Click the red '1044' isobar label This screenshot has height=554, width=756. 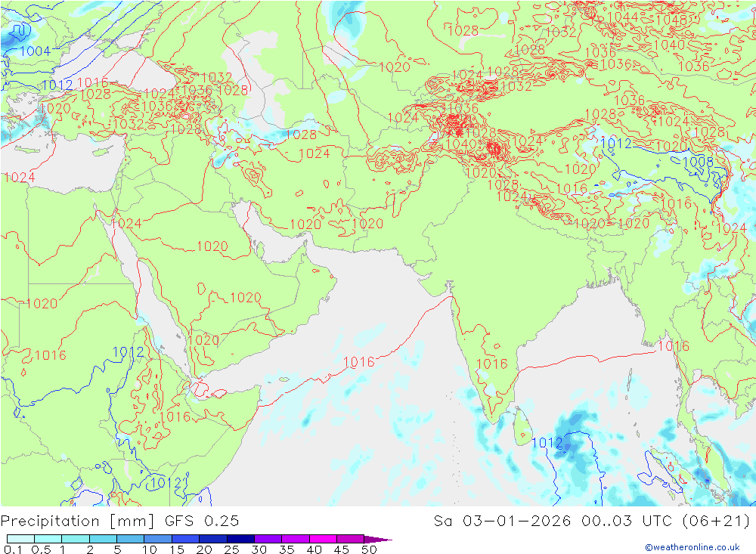pos(622,17)
